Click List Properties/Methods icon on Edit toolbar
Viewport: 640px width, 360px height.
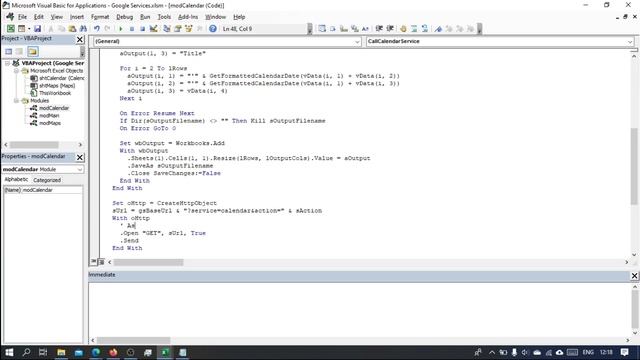(x=322, y=29)
